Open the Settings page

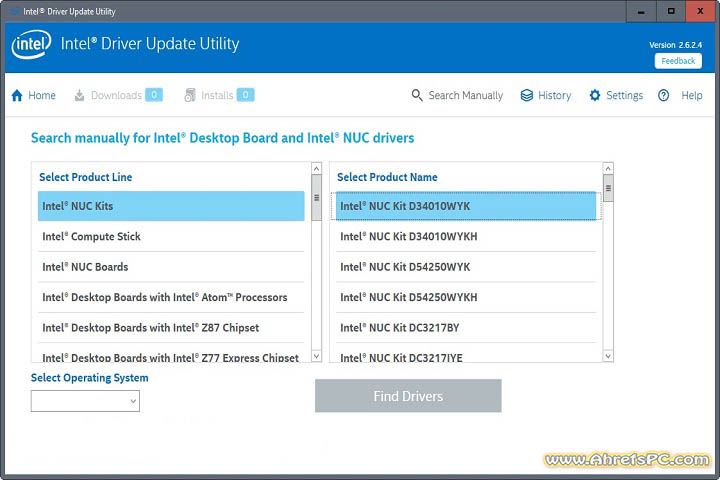[x=616, y=95]
